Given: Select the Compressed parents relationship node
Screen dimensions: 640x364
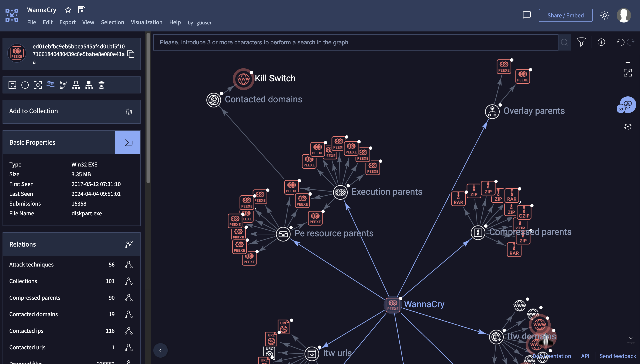Looking at the screenshot, I should coord(478,233).
